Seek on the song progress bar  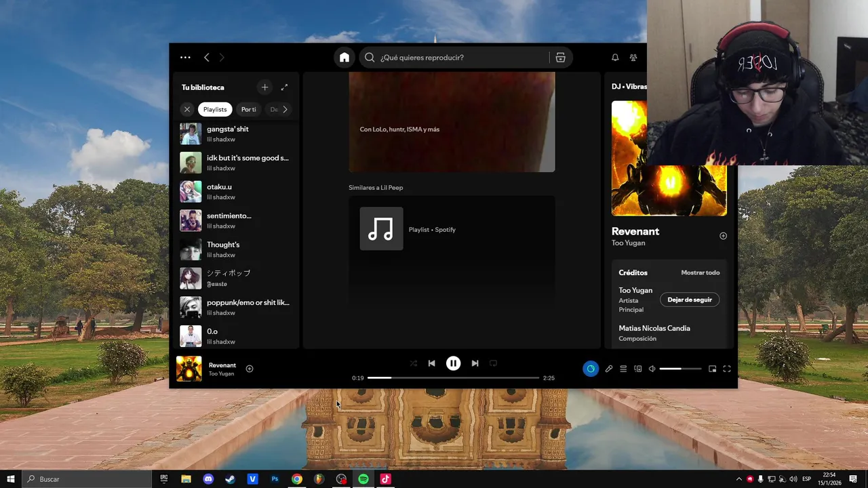point(453,378)
